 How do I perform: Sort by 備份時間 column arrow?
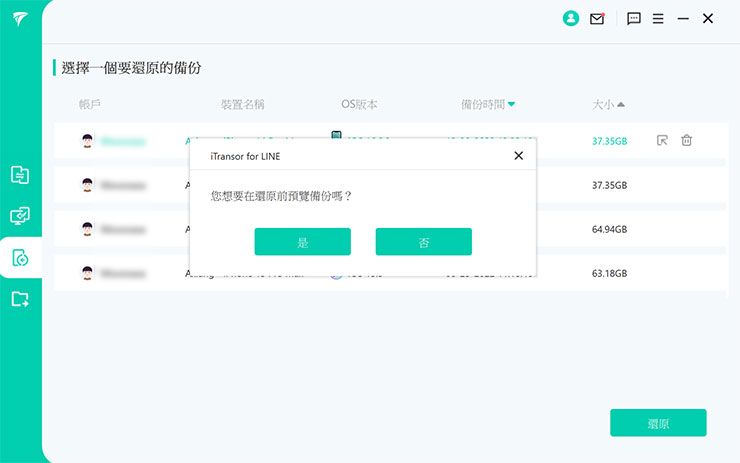coord(511,104)
